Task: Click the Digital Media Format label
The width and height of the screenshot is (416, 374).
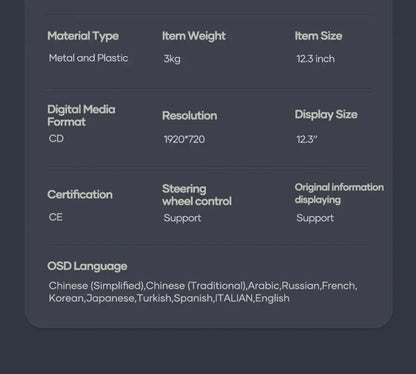Action: tap(81, 115)
